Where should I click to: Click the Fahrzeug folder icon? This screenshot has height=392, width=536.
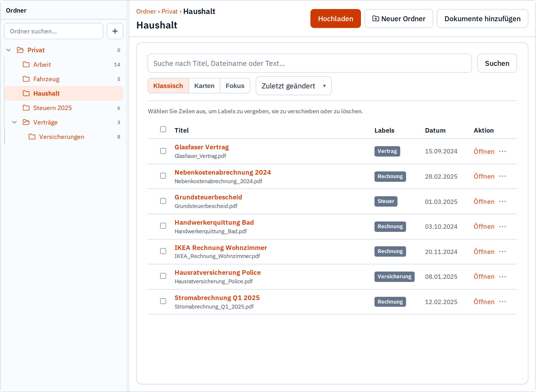(26, 79)
